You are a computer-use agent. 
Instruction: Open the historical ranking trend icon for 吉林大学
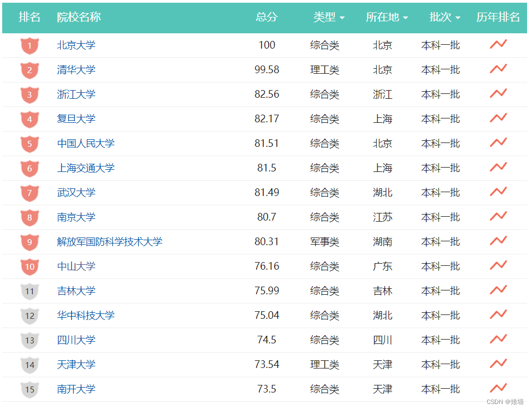[498, 290]
